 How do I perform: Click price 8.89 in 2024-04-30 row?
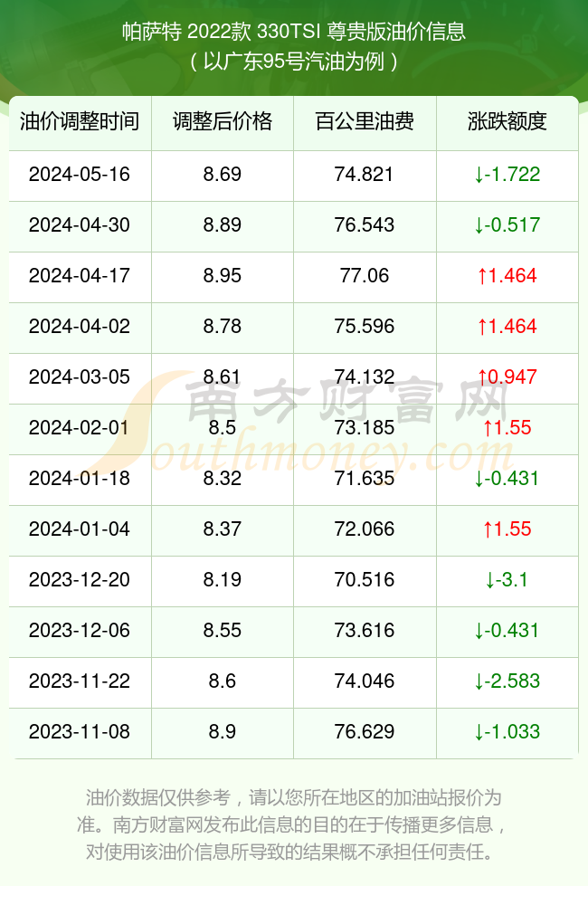[x=223, y=225]
